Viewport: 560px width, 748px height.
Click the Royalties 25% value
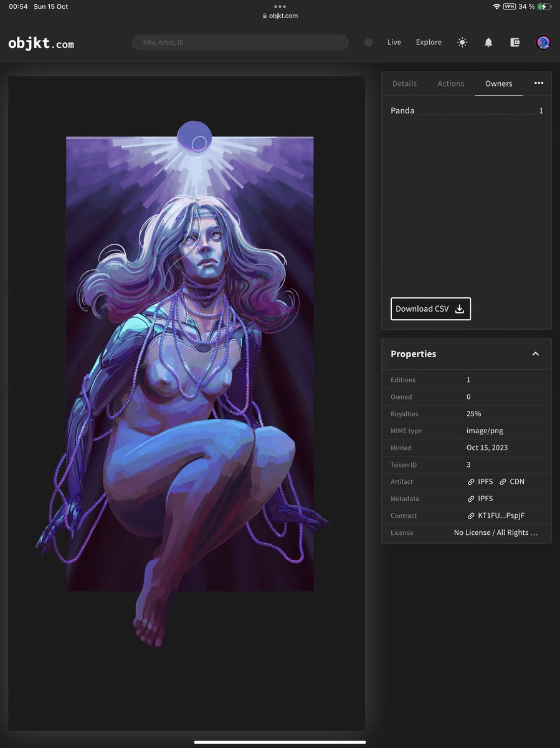pos(474,414)
